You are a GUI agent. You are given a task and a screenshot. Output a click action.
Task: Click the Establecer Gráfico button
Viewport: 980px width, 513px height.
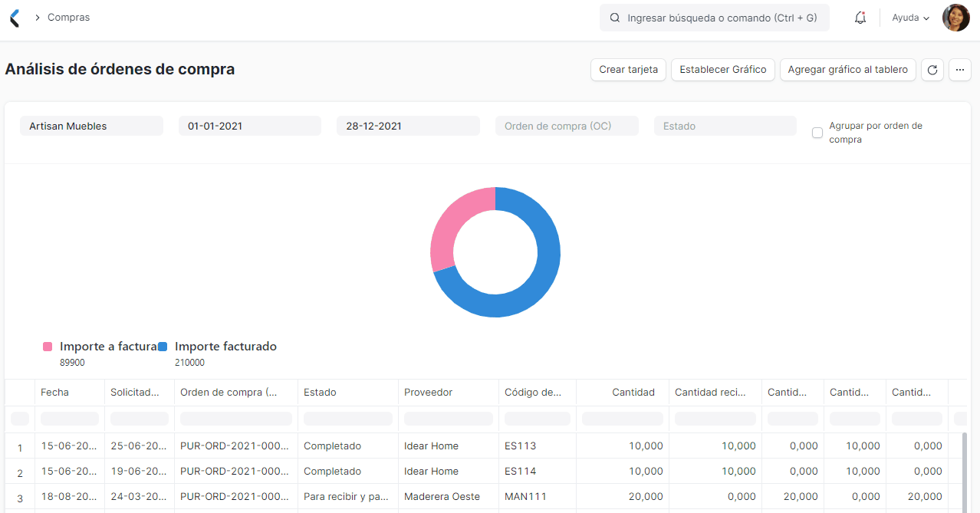[x=722, y=69]
